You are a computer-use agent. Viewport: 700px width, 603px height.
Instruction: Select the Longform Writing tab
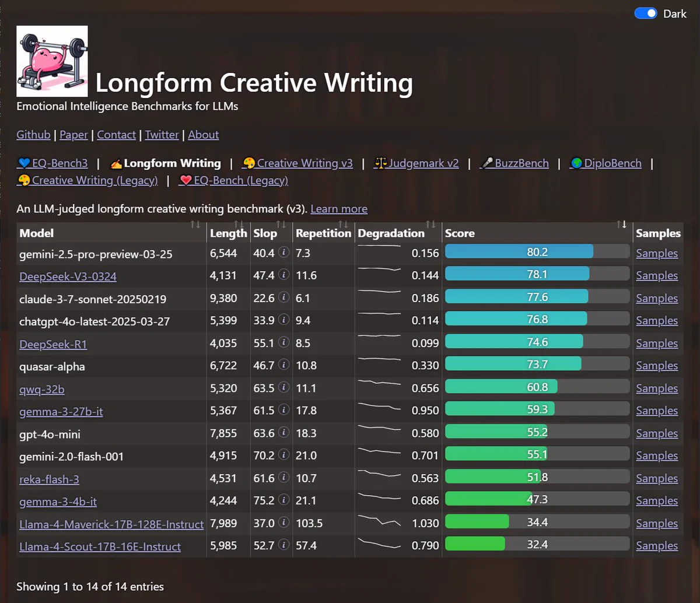tap(166, 163)
